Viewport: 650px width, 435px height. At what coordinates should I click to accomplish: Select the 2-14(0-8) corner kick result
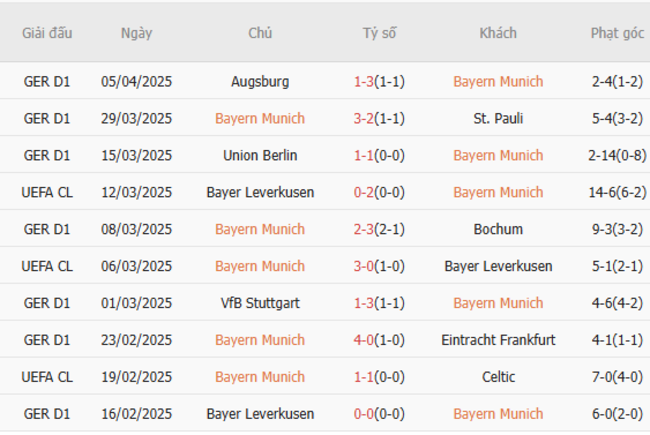pos(617,155)
